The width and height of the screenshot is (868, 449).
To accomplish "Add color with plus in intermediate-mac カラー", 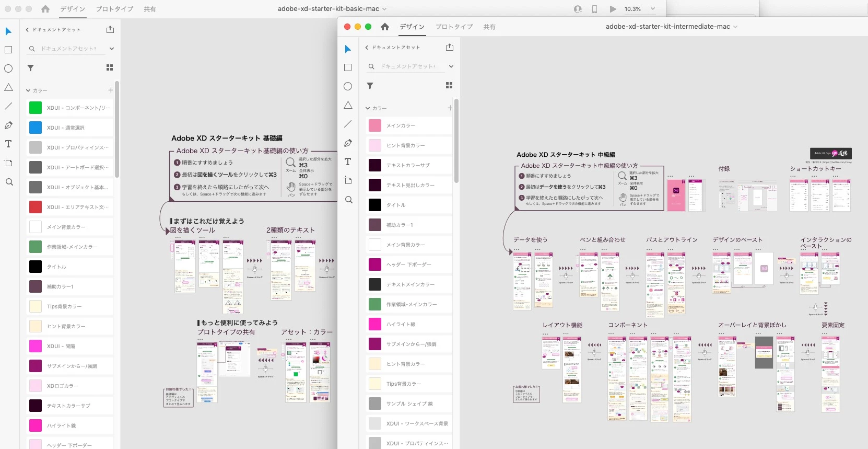I will tap(450, 108).
